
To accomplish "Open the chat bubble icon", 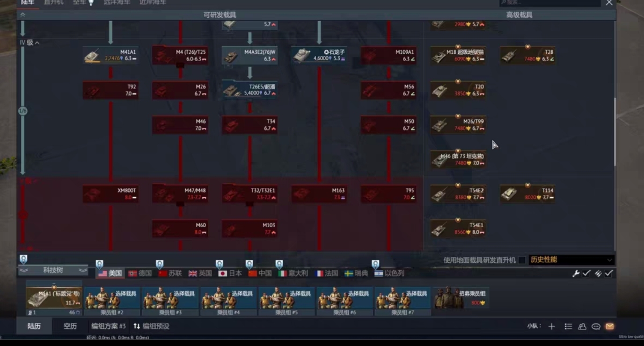I will 596,326.
